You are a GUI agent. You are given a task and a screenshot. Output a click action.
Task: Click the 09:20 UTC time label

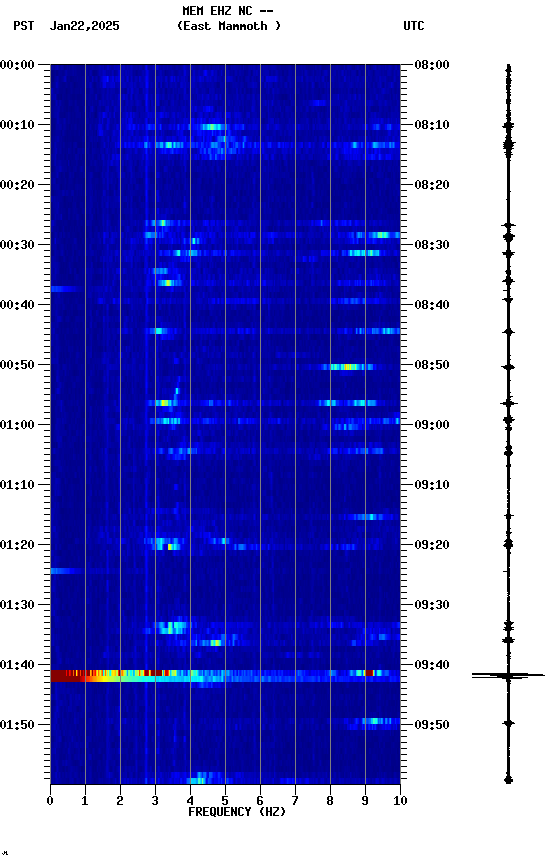pyautogui.click(x=432, y=545)
